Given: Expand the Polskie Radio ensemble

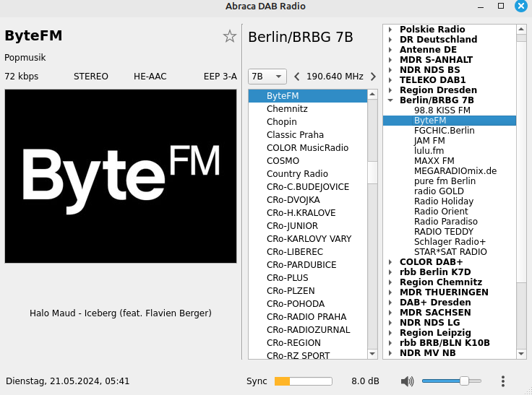Looking at the screenshot, I should point(390,30).
